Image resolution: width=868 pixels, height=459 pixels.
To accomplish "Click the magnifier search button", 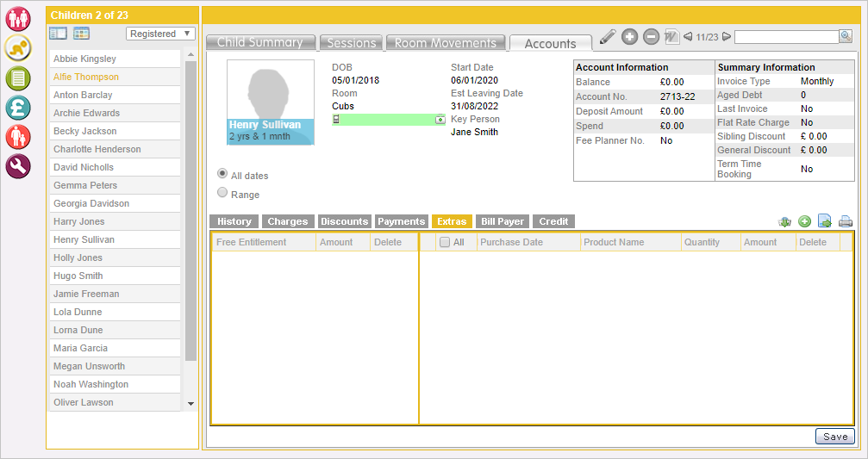I will (x=846, y=36).
